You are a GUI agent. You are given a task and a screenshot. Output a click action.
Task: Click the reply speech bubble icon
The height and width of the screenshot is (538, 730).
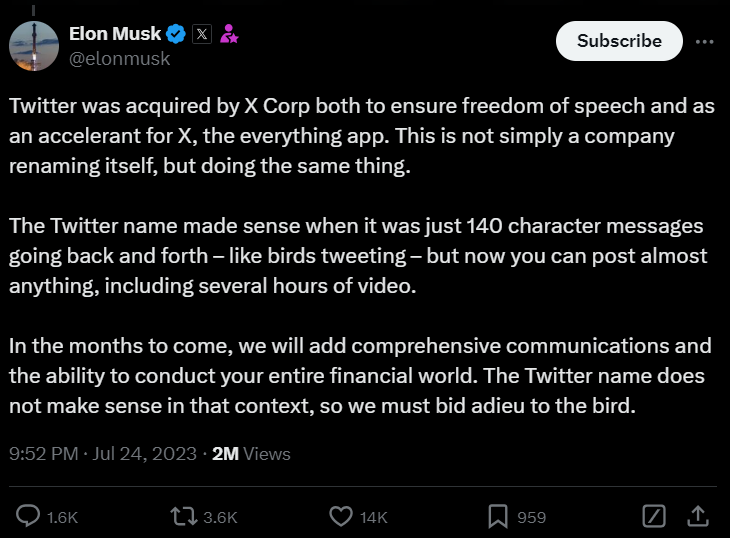click(29, 516)
